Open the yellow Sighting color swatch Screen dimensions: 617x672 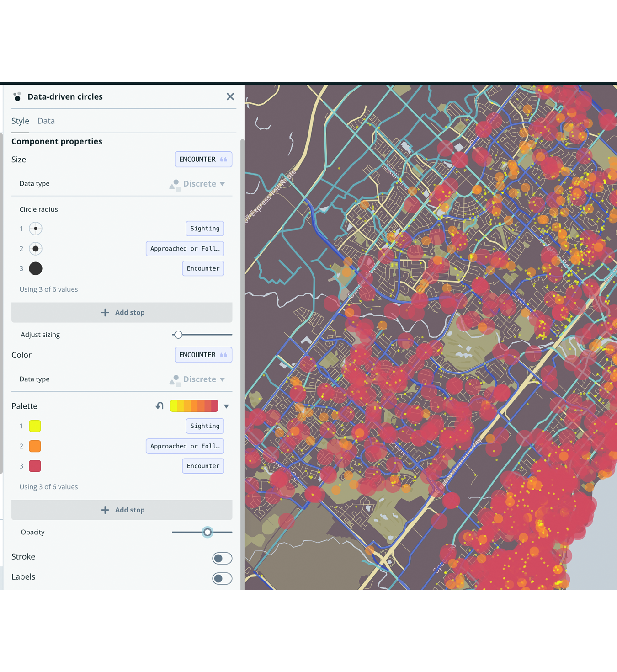coord(35,426)
